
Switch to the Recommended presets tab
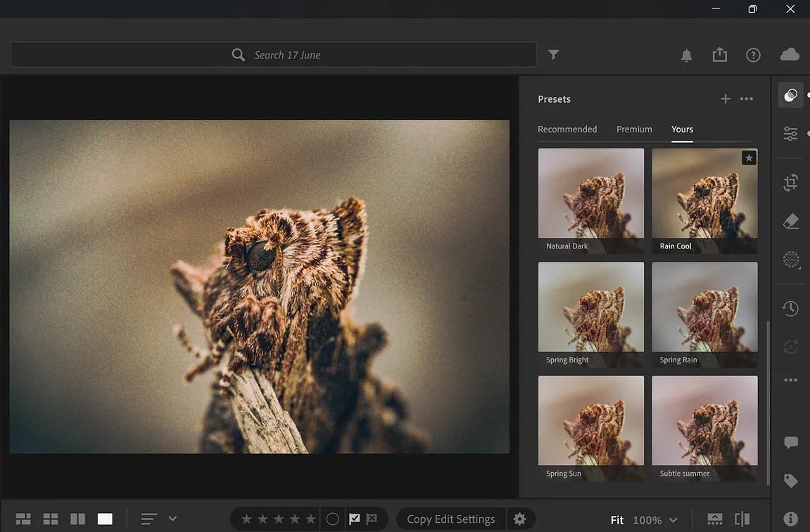click(567, 129)
